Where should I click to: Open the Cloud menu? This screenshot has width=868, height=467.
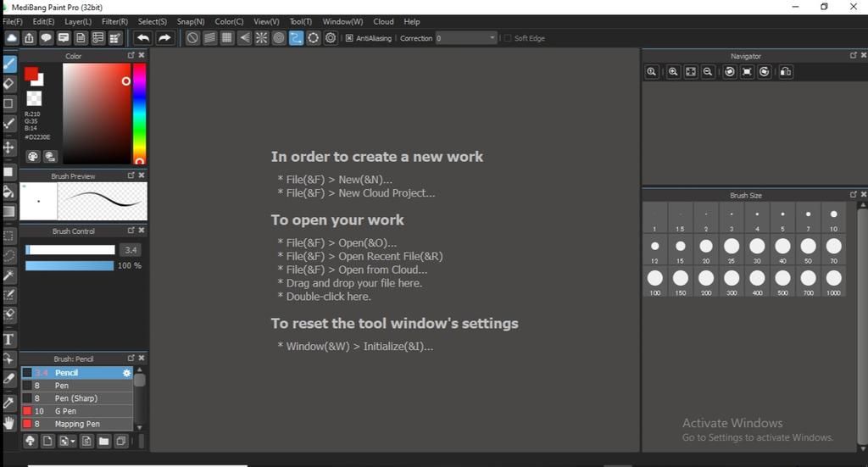383,21
